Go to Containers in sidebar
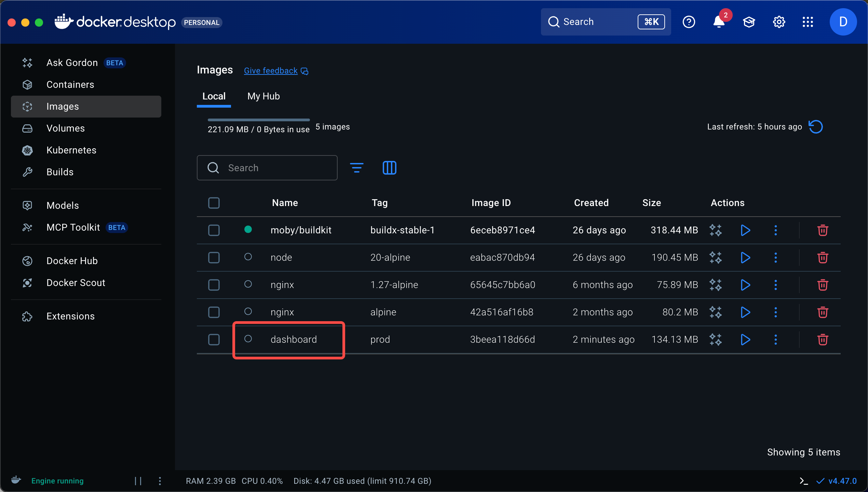The width and height of the screenshot is (868, 492). [x=86, y=85]
